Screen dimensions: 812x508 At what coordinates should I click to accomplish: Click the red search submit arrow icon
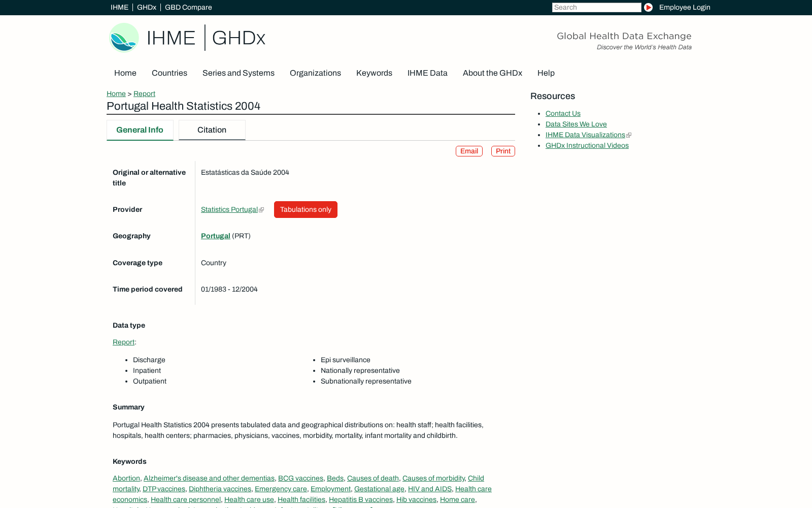[x=648, y=7]
